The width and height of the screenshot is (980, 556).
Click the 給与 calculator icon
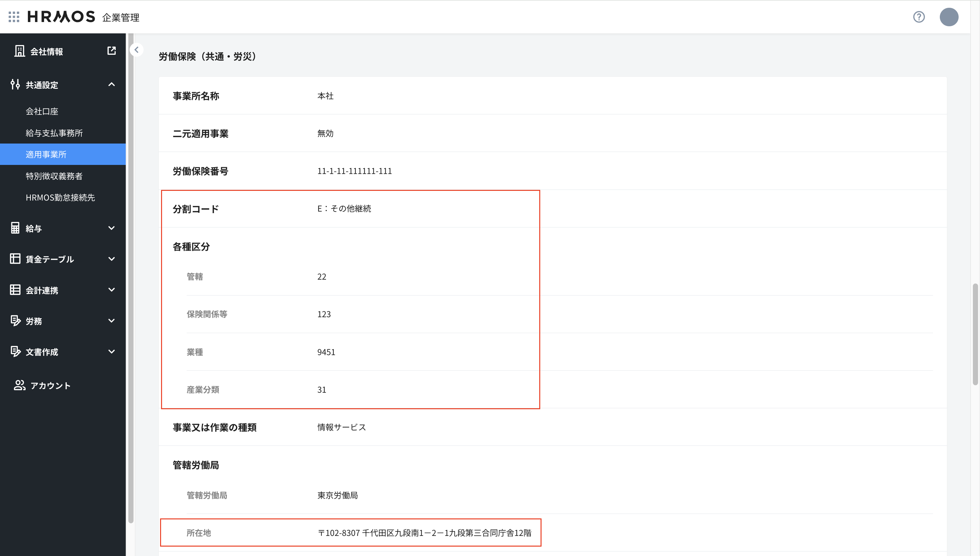[x=15, y=228]
